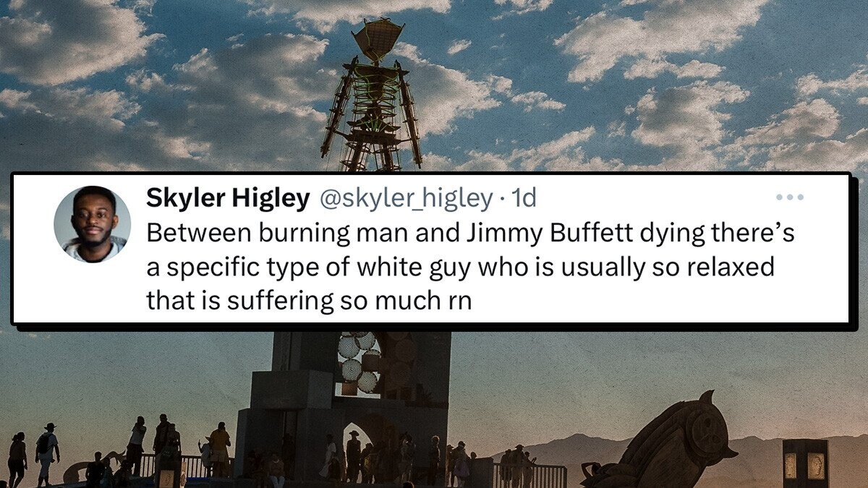Click Skyler Higley's round profile avatar
This screenshot has width=868, height=488.
click(92, 224)
